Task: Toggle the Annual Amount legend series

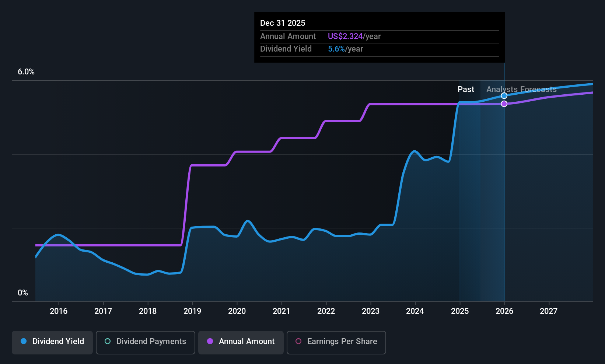Action: [241, 342]
